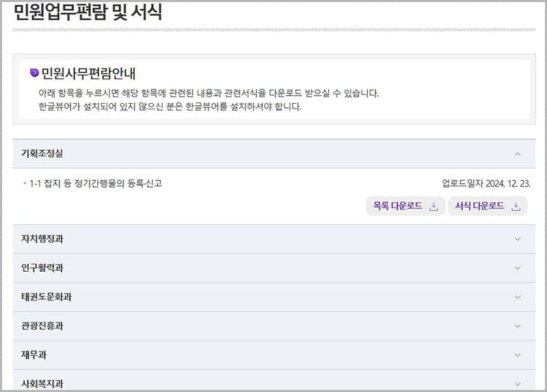Select the 사회복지과 department label
547x392 pixels.
point(42,384)
